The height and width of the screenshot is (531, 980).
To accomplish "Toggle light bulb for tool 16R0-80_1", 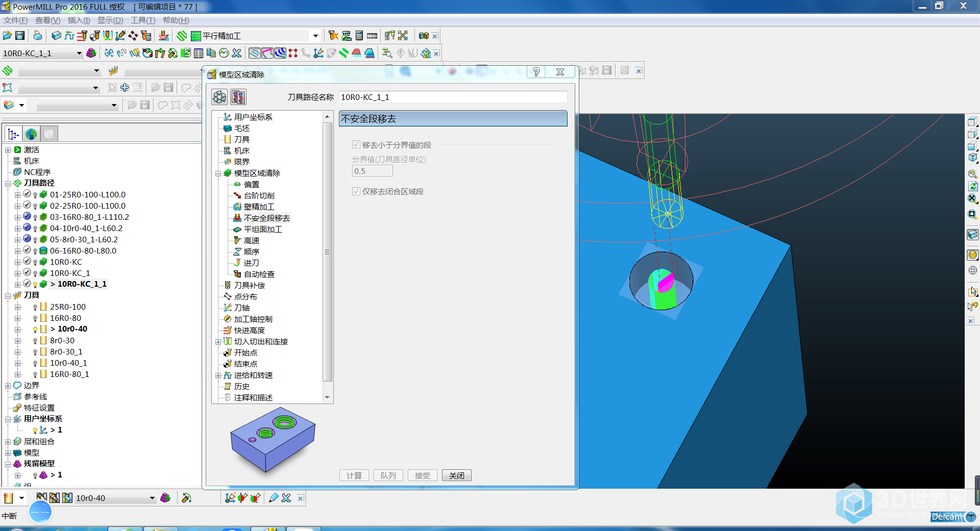I will click(x=35, y=374).
